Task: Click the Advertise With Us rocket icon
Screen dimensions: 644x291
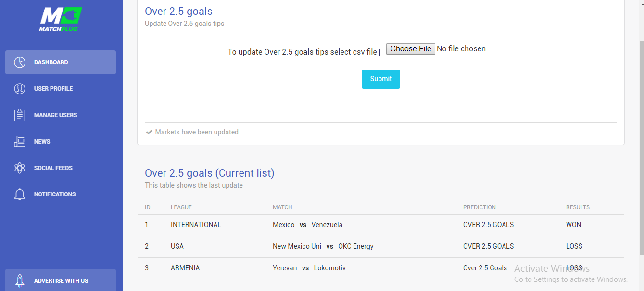Action: click(20, 281)
